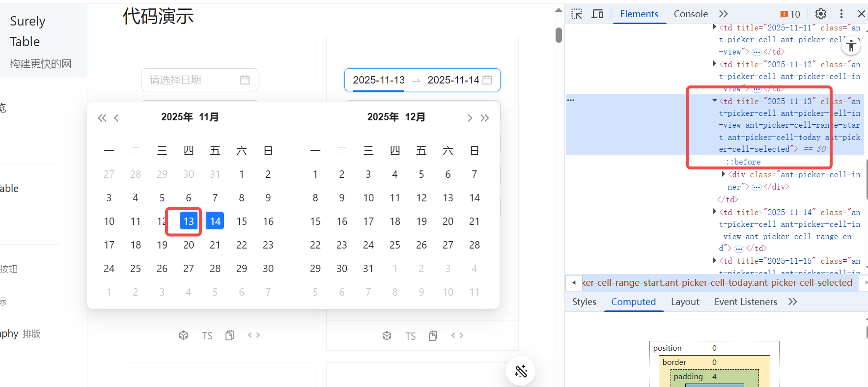Toggle show code icon under right demo

[x=457, y=335]
